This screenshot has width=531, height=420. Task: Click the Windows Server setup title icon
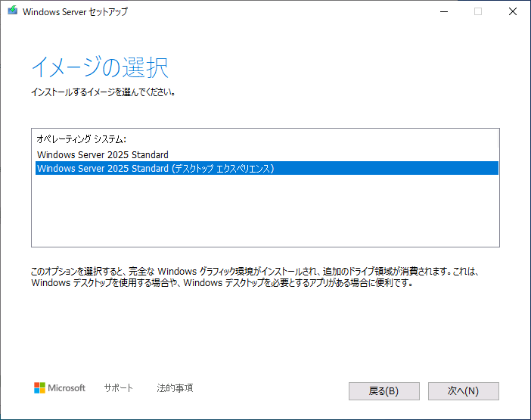13,11
